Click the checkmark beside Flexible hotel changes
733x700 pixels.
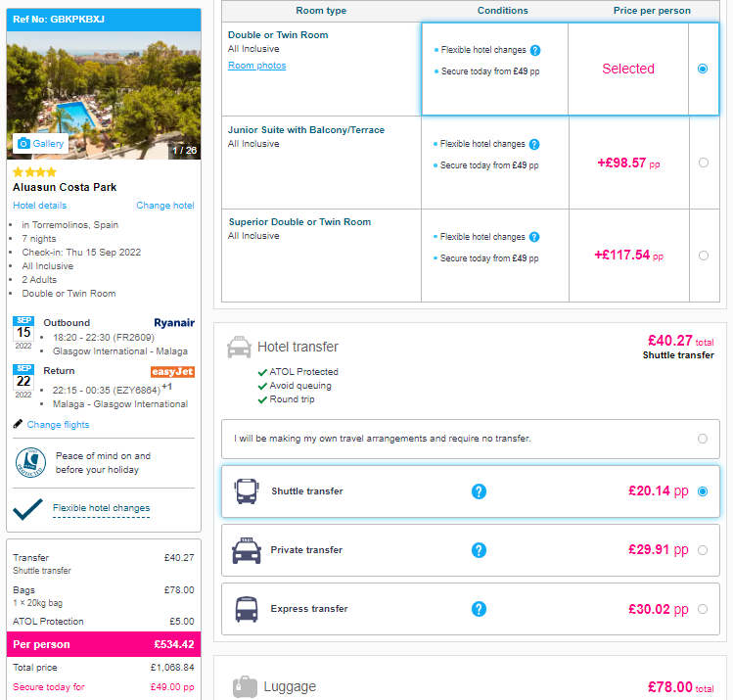click(x=27, y=509)
